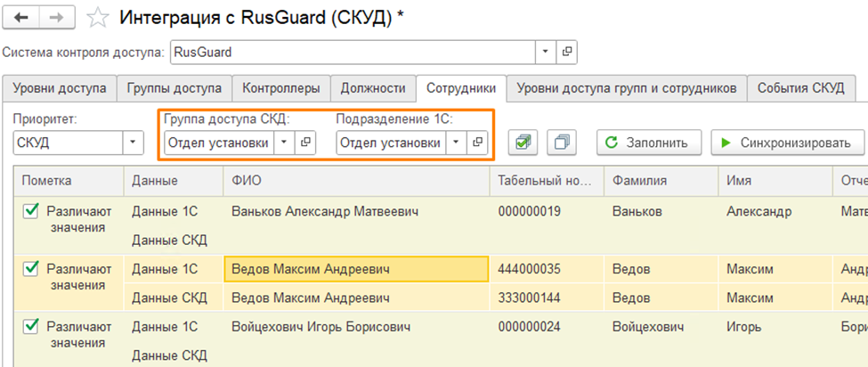Switch to the Контроллеры tab
The width and height of the screenshot is (868, 367).
coord(281,88)
